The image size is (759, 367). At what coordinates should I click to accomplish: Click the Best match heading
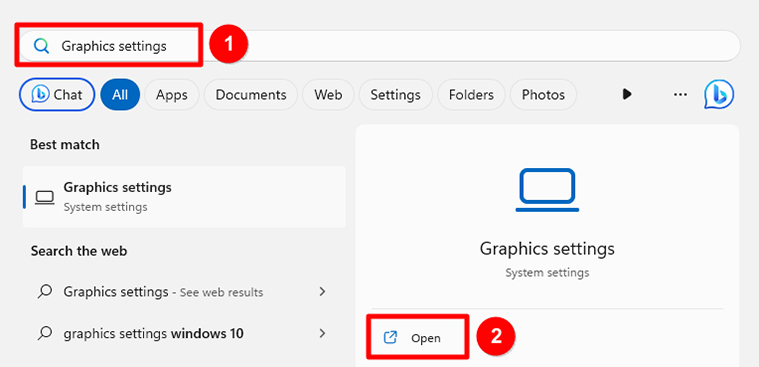(x=65, y=145)
